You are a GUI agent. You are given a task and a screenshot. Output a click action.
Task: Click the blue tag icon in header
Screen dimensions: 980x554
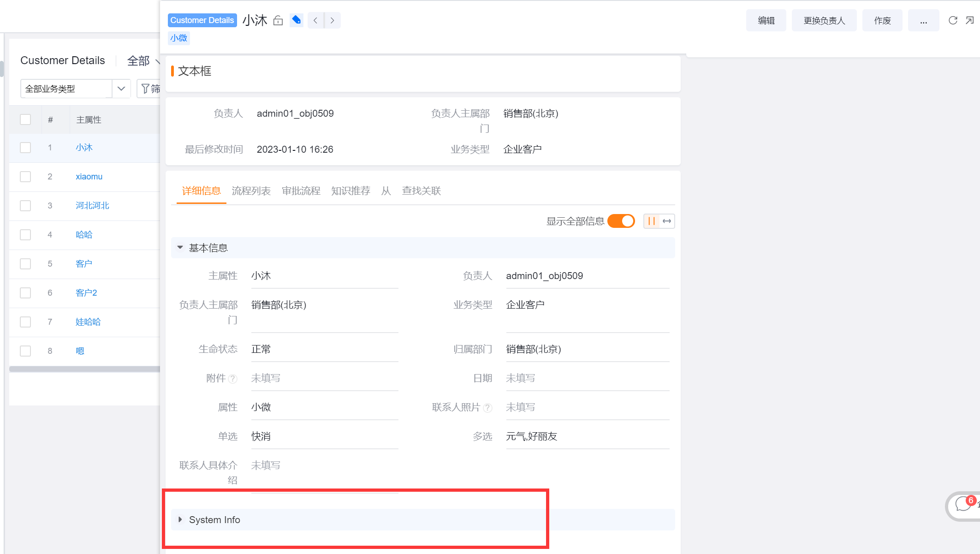(x=297, y=20)
